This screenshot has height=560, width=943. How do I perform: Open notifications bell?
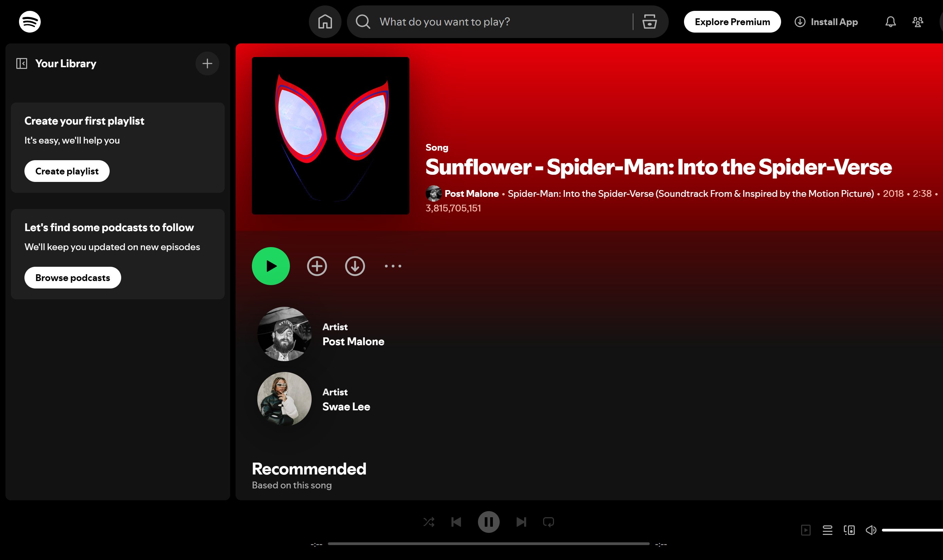pos(890,21)
